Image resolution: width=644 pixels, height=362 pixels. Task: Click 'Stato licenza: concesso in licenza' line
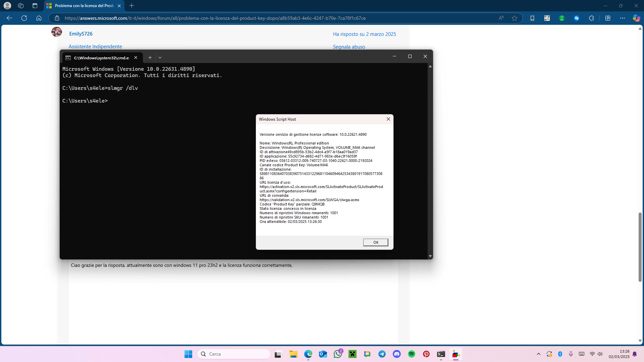click(x=288, y=208)
